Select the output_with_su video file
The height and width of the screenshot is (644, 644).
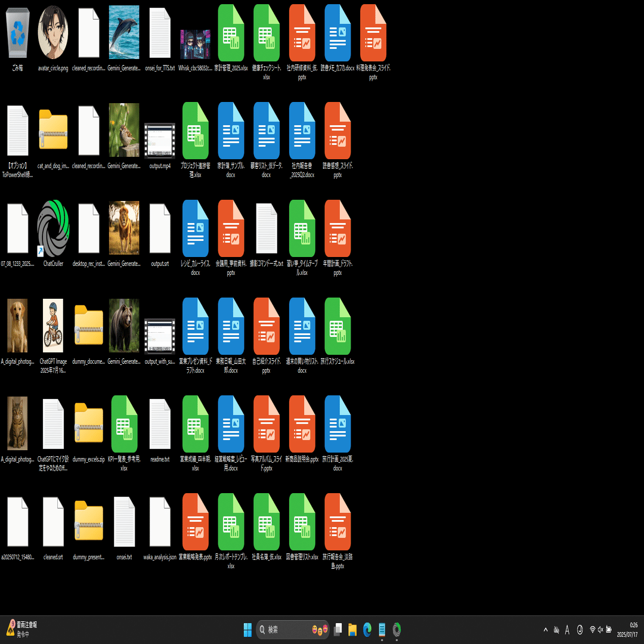[160, 336]
